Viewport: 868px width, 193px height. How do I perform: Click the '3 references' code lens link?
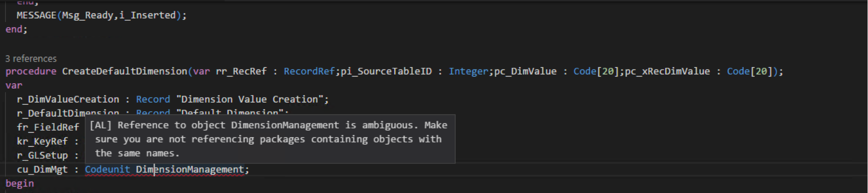click(x=31, y=59)
